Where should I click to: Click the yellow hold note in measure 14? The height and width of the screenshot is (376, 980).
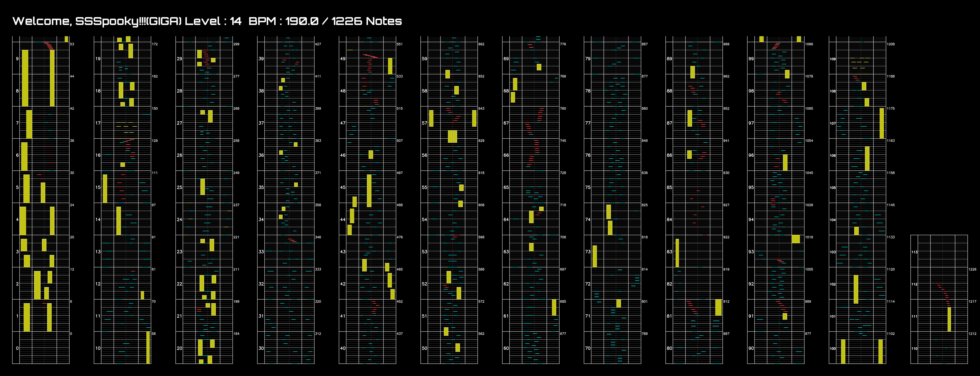119,221
